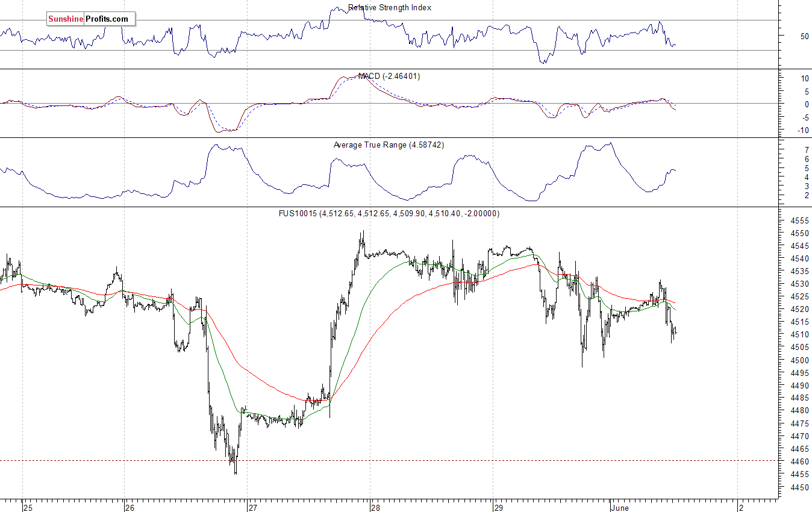
Task: Click the 4460 price axis label
Action: pyautogui.click(x=799, y=461)
